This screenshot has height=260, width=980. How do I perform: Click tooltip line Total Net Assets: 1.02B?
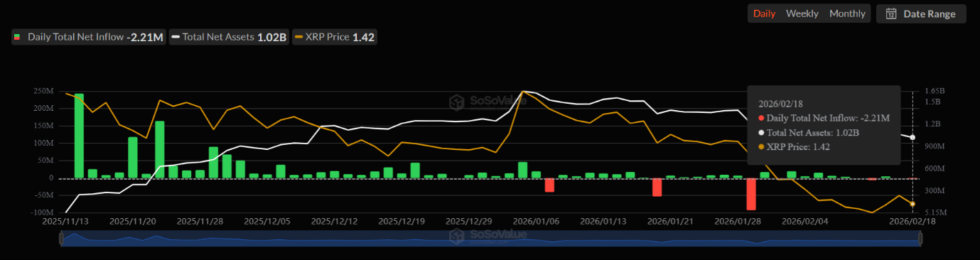click(x=808, y=133)
